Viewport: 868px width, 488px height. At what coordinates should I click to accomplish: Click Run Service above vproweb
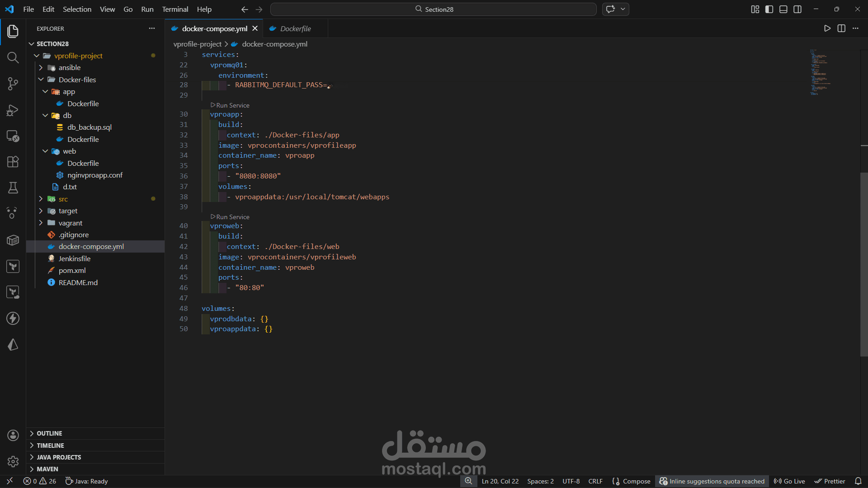point(232,217)
